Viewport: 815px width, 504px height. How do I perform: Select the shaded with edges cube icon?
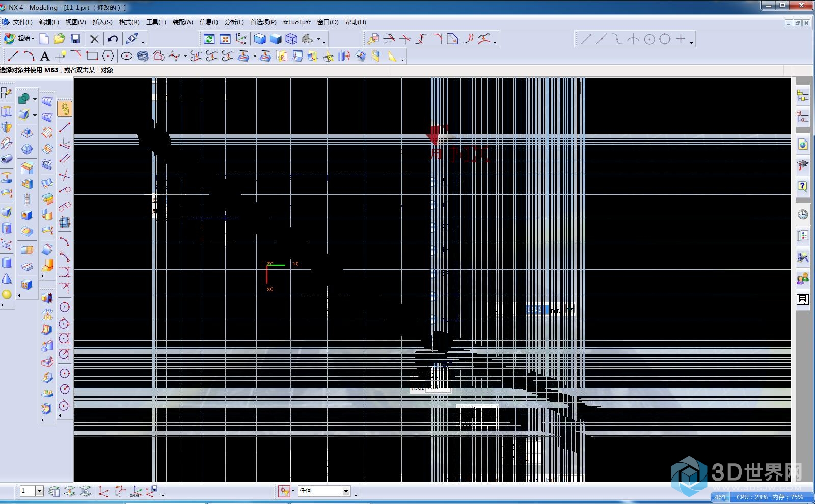(x=260, y=39)
